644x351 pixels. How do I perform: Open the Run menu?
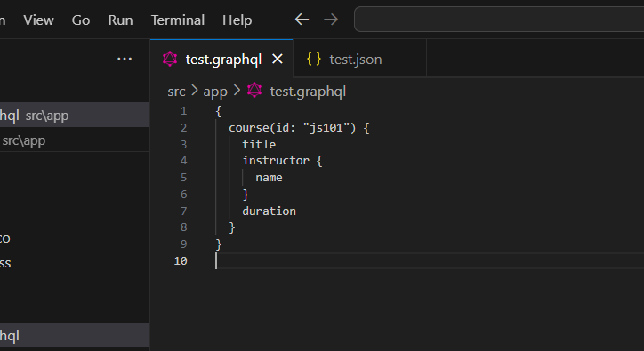(120, 20)
